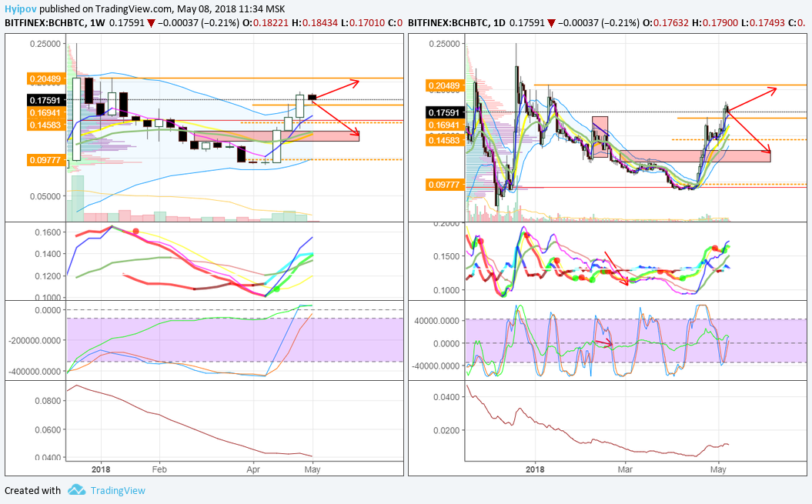Click the O:0.17632 open value in the daily header
Screen dimensions: 812x504
666,23
